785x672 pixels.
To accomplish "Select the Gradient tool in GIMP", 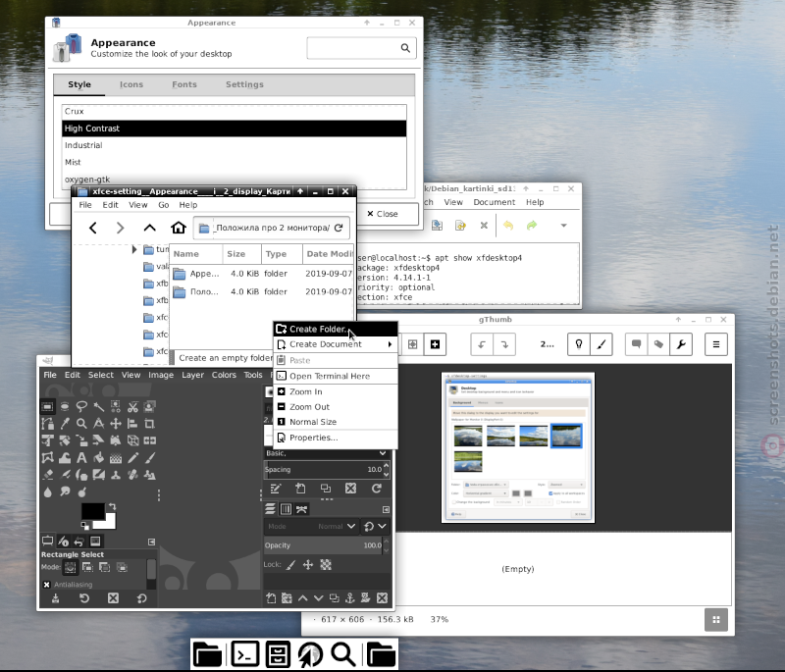I will tap(116, 458).
